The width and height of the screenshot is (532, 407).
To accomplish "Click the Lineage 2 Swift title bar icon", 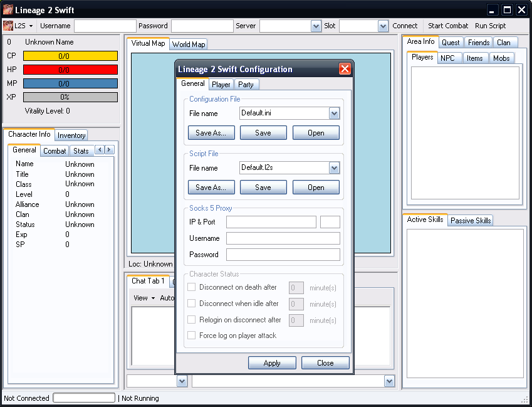I will 8,10.
